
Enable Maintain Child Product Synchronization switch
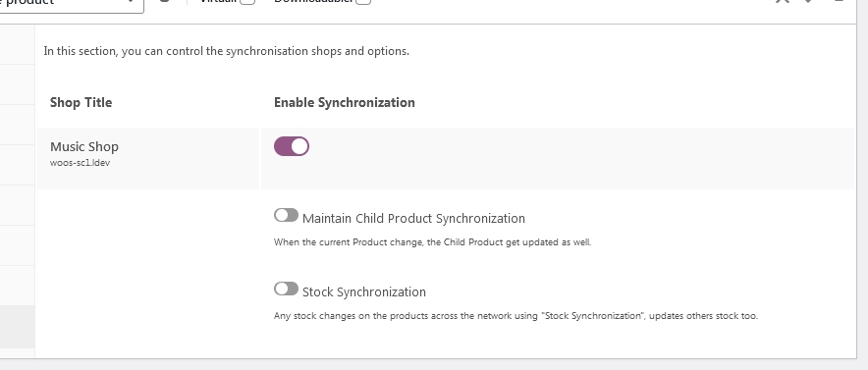pos(286,215)
